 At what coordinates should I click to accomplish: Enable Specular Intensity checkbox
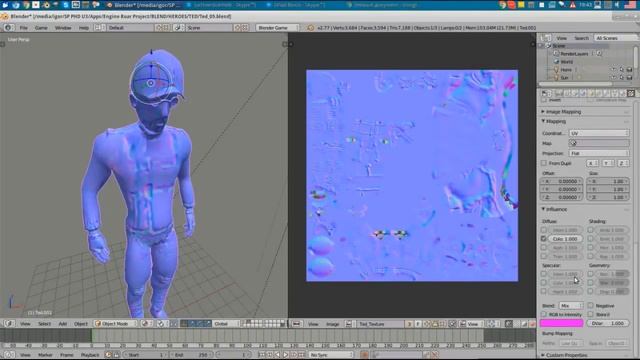(x=544, y=274)
